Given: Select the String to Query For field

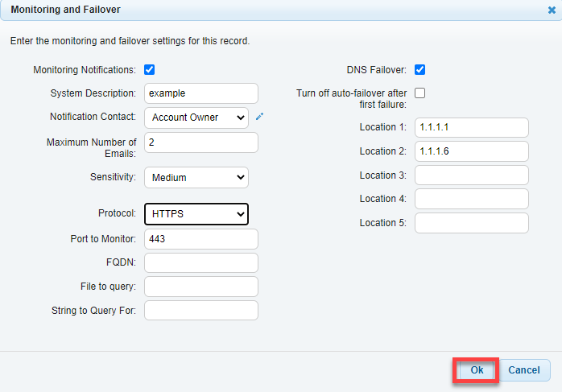Looking at the screenshot, I should click(201, 311).
